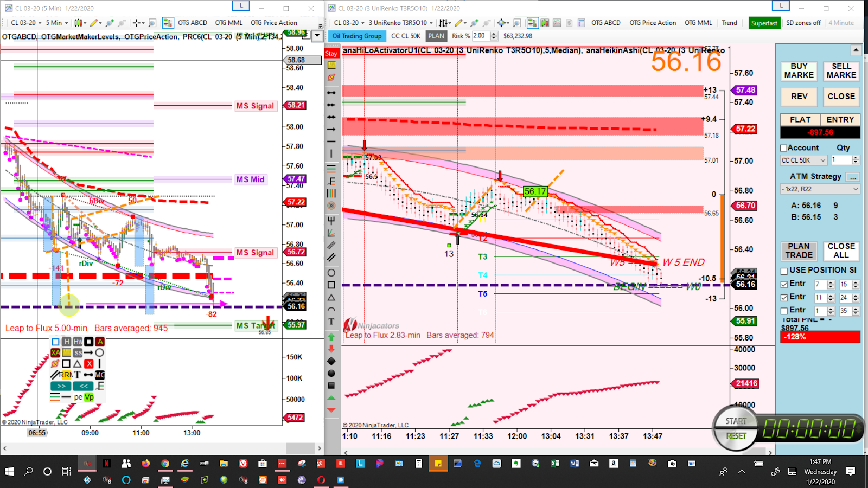Click BUY MARKE button

pyautogui.click(x=799, y=70)
